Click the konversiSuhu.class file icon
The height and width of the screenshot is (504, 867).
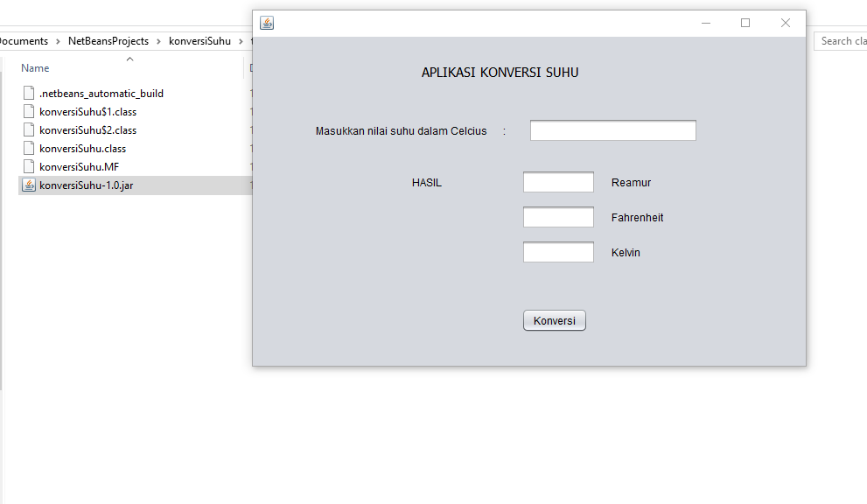coord(29,149)
